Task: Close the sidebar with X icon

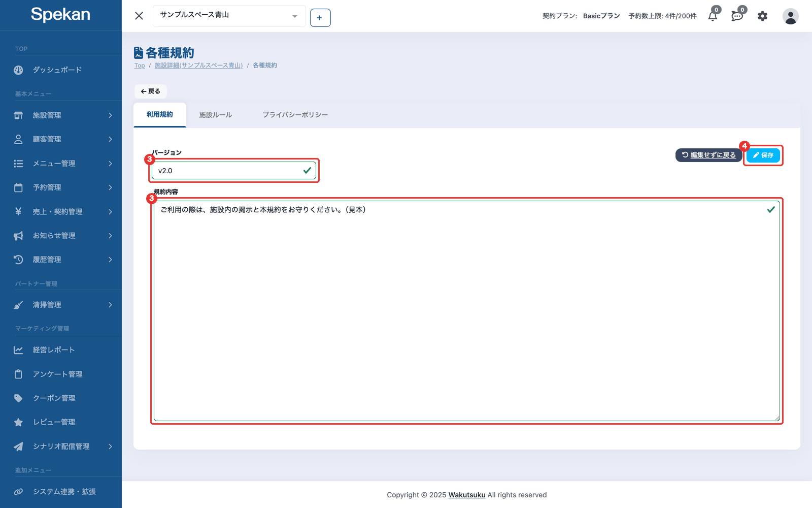Action: pos(139,16)
